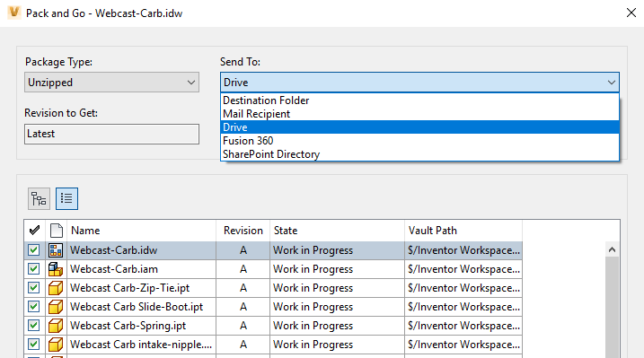The width and height of the screenshot is (644, 358).
Task: Choose Fusion 360 in Send To list
Action: click(419, 141)
